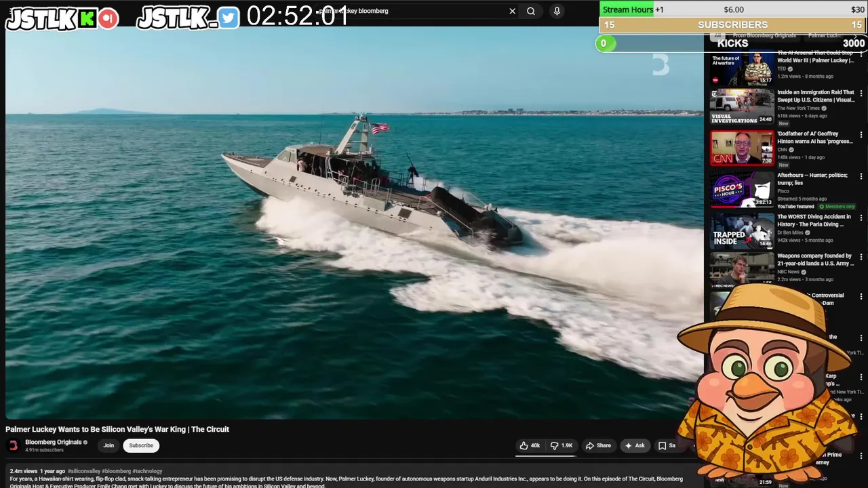868x488 pixels.
Task: Open options menu for WORST Diving Accident video
Action: (x=861, y=218)
